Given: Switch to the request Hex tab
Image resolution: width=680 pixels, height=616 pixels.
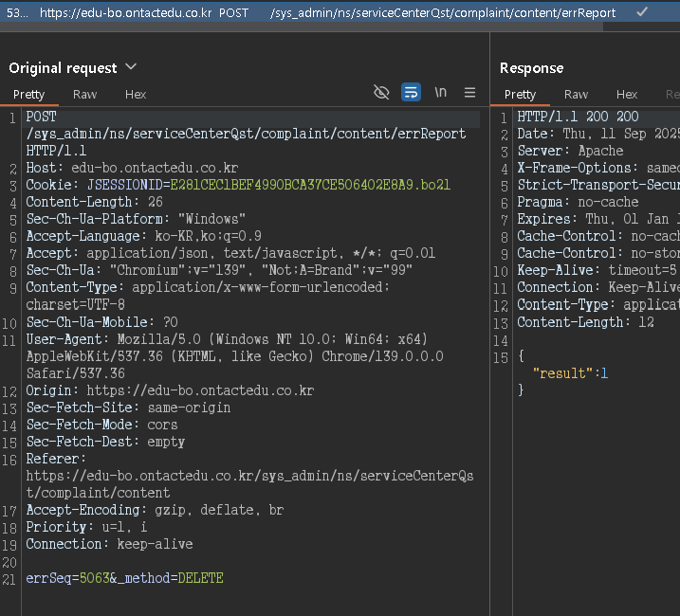Looking at the screenshot, I should pyautogui.click(x=136, y=94).
